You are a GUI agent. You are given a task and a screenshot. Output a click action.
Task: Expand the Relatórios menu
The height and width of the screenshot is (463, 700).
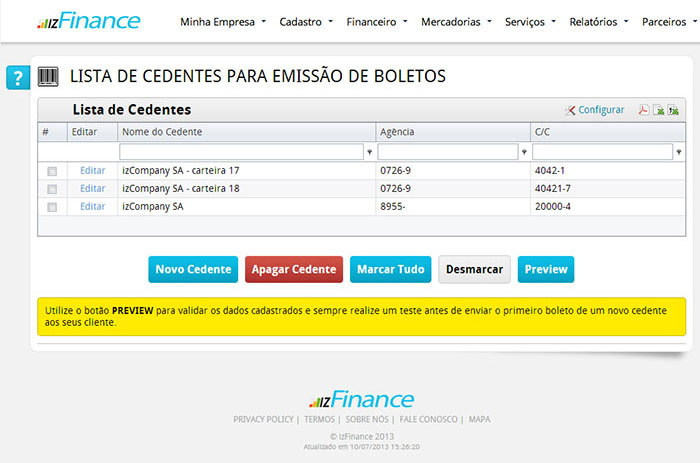598,22
